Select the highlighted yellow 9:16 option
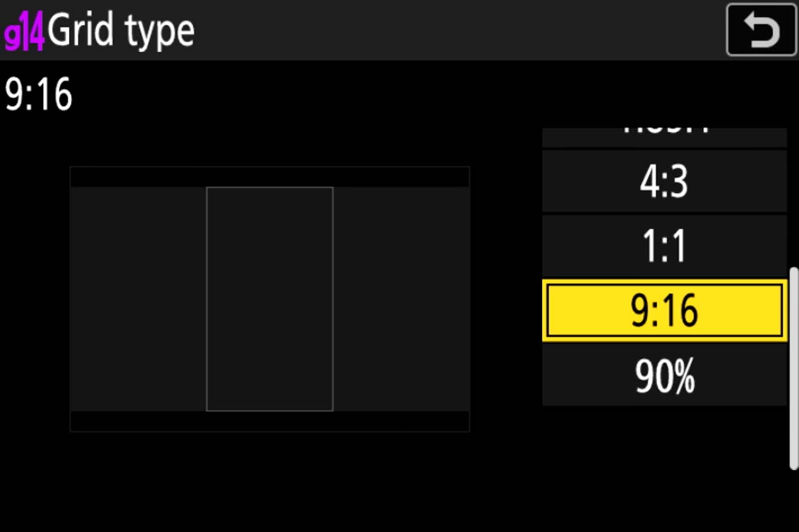This screenshot has width=799, height=532. click(x=664, y=311)
